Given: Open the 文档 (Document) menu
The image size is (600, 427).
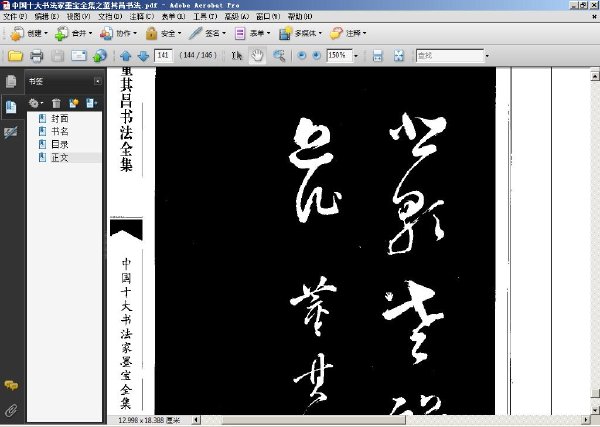Looking at the screenshot, I should [110, 16].
